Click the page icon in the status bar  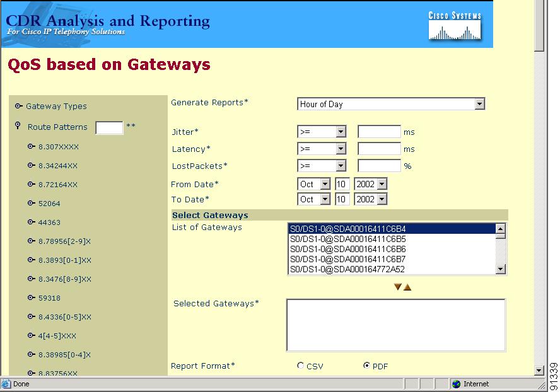(x=6, y=384)
